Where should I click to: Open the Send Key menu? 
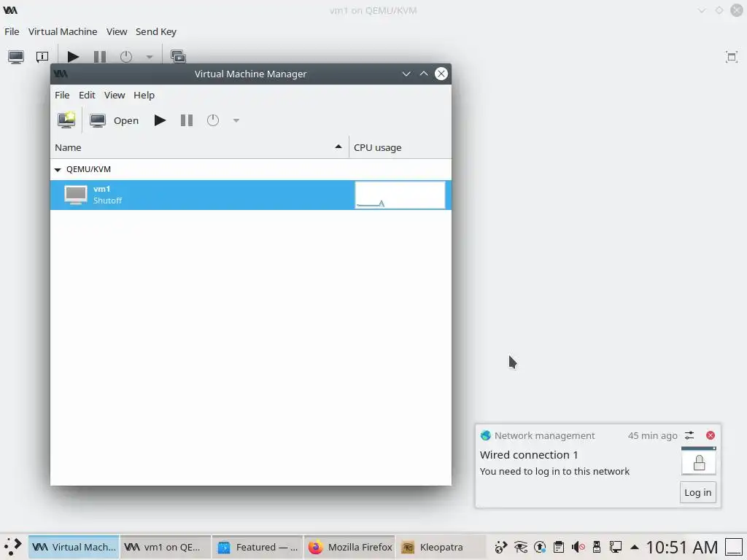click(x=156, y=31)
